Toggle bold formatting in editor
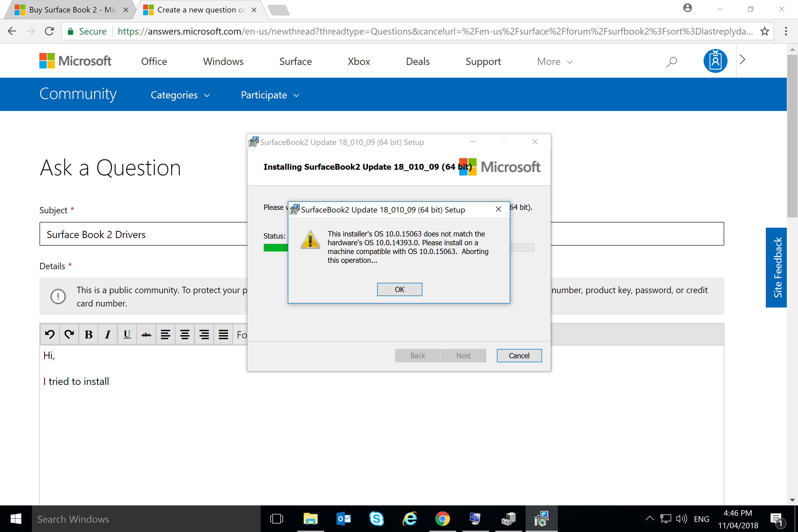Image resolution: width=798 pixels, height=532 pixels. click(x=89, y=335)
